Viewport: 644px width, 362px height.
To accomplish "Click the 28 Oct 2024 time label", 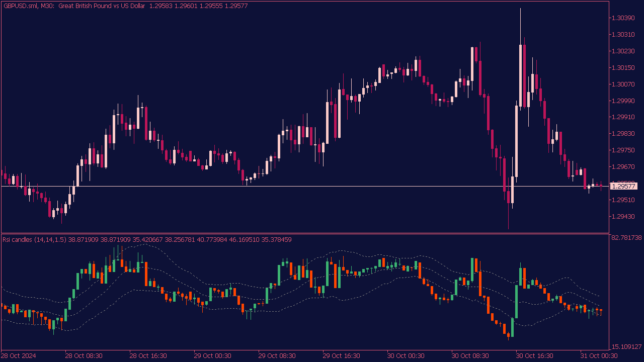I will click(18, 356).
